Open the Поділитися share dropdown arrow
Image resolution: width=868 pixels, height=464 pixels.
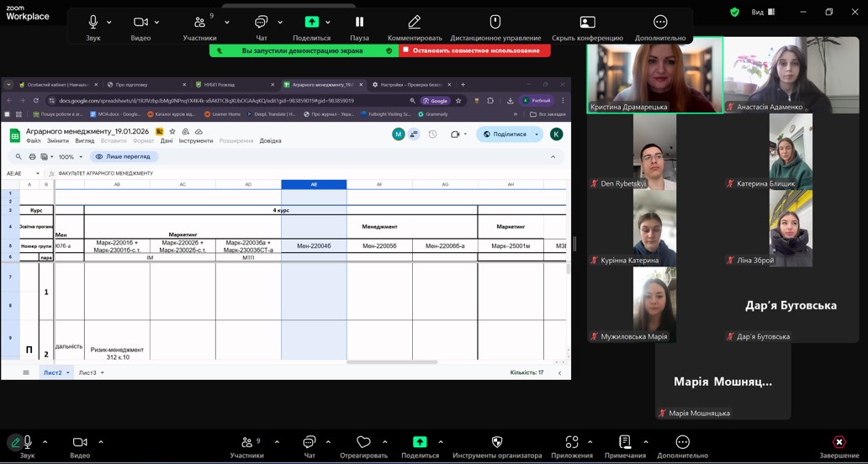[537, 134]
